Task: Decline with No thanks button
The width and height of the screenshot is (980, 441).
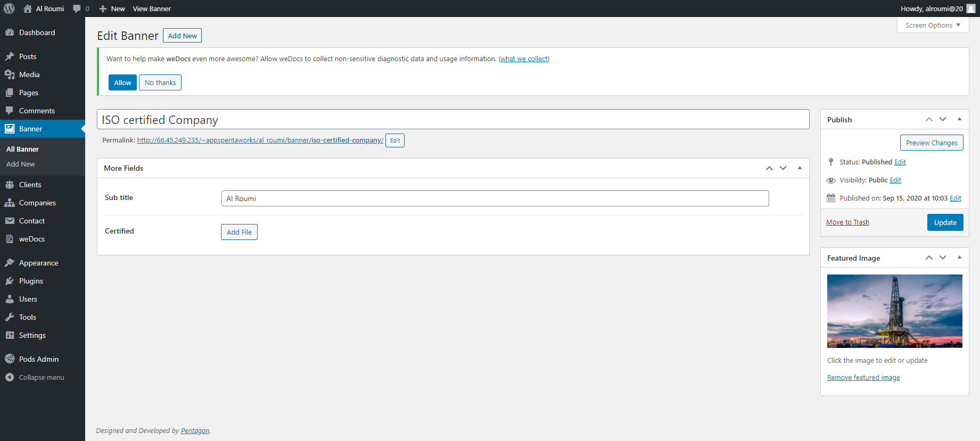Action: point(160,82)
